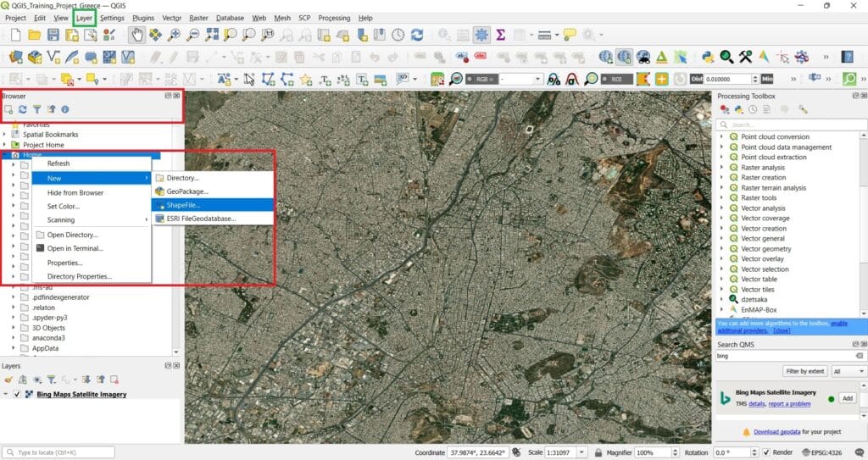The image size is (868, 460).
Task: Click Magnifier spinbox arrows
Action: [x=675, y=452]
